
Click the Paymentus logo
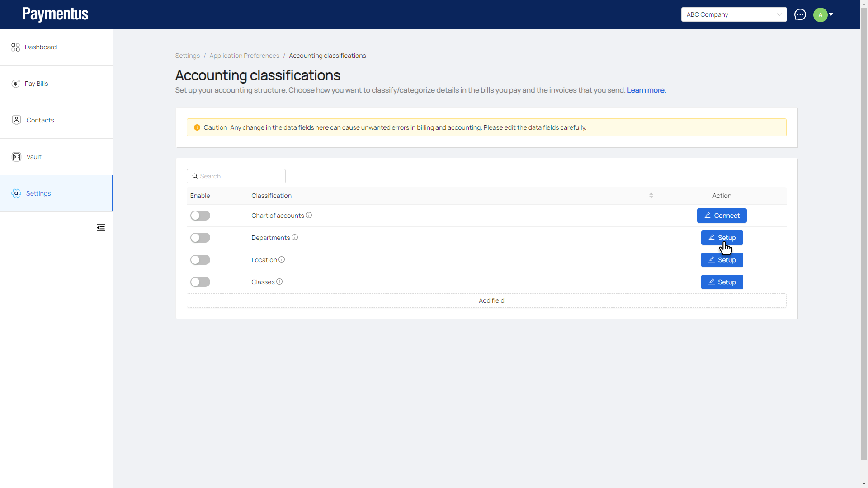[55, 14]
